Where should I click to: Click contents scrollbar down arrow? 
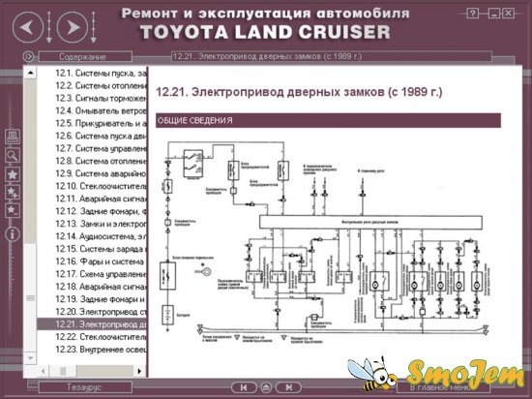coord(30,358)
